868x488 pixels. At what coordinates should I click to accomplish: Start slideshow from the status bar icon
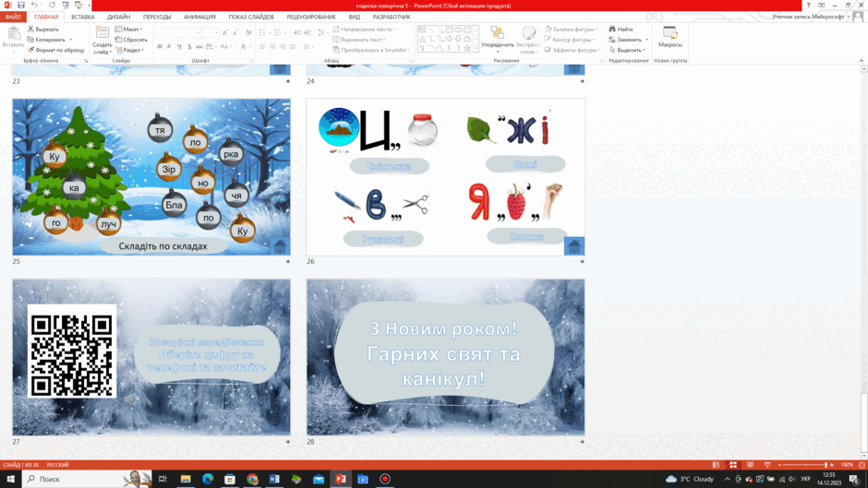click(x=767, y=465)
